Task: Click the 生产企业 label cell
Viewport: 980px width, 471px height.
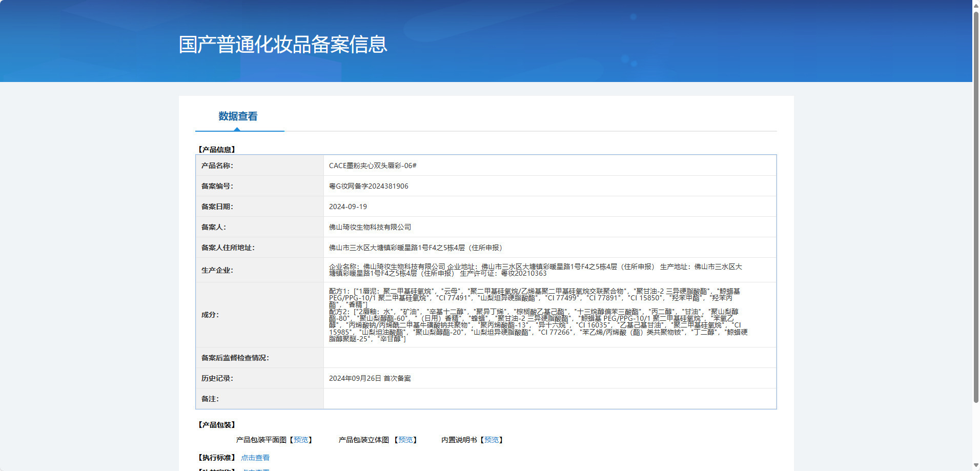Action: pos(259,270)
